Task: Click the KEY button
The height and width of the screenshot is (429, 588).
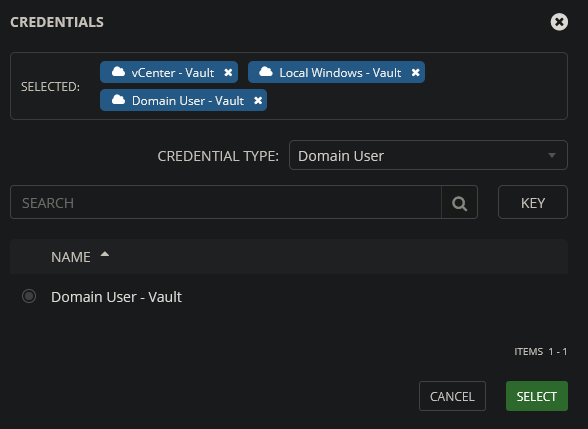Action: (x=532, y=202)
